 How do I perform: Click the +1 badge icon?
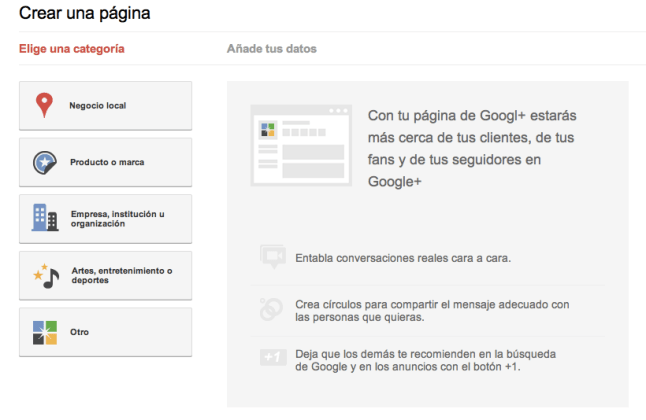tap(273, 357)
